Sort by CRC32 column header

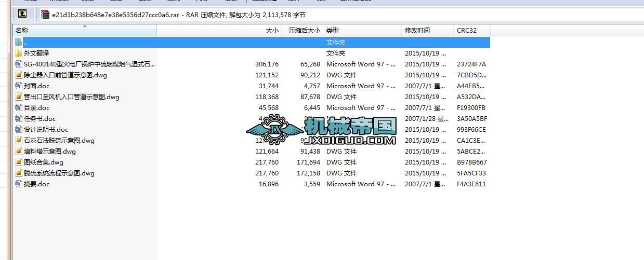472,31
